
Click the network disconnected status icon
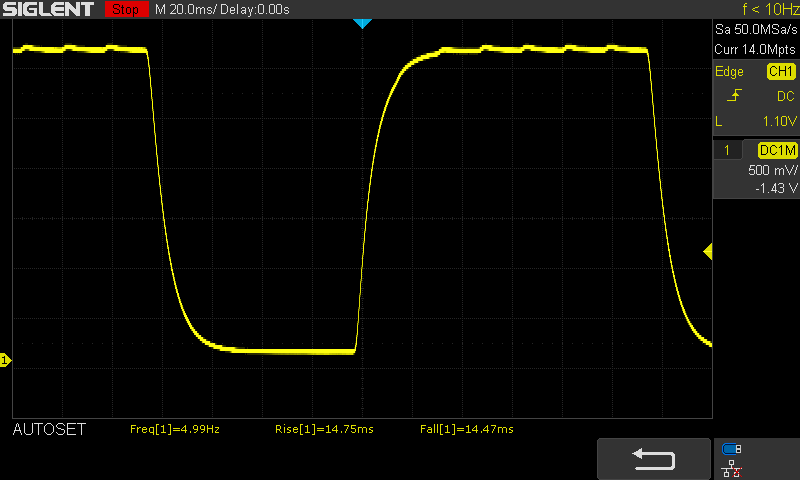click(732, 468)
